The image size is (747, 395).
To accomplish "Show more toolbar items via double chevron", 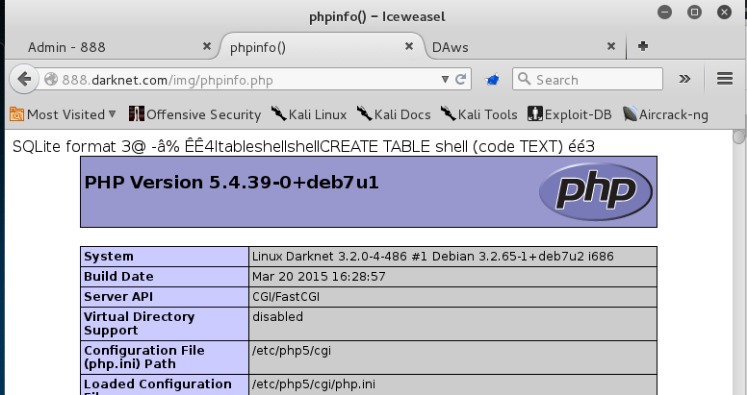I will click(x=685, y=79).
